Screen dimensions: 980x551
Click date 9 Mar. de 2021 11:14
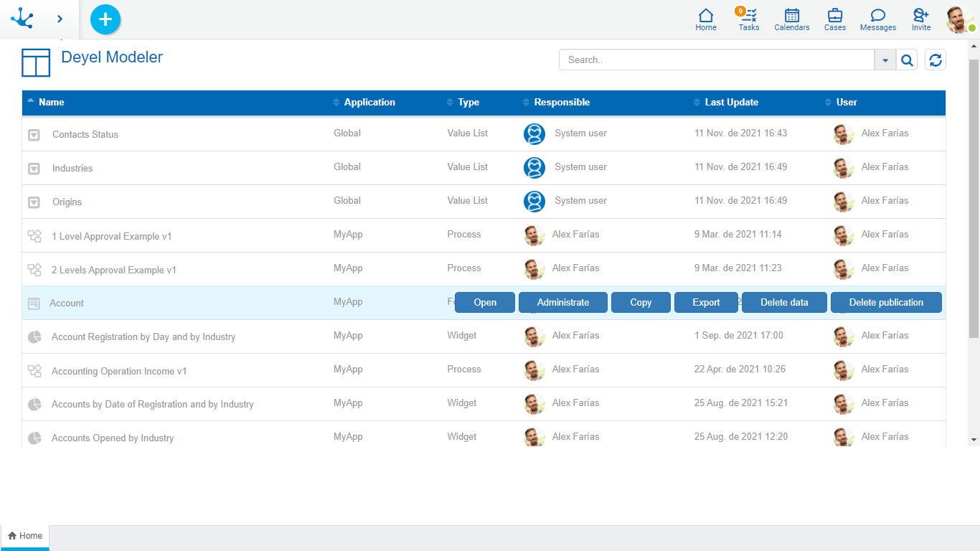point(738,235)
